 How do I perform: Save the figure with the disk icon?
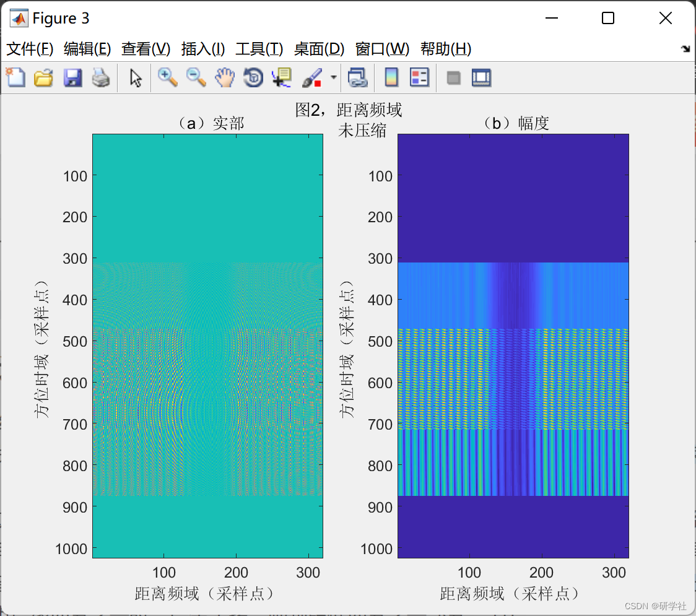click(x=72, y=77)
